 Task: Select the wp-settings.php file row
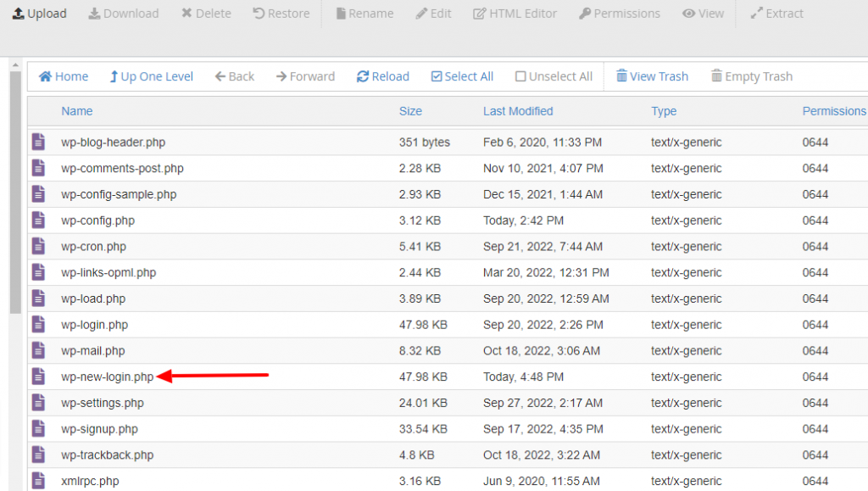click(x=103, y=403)
